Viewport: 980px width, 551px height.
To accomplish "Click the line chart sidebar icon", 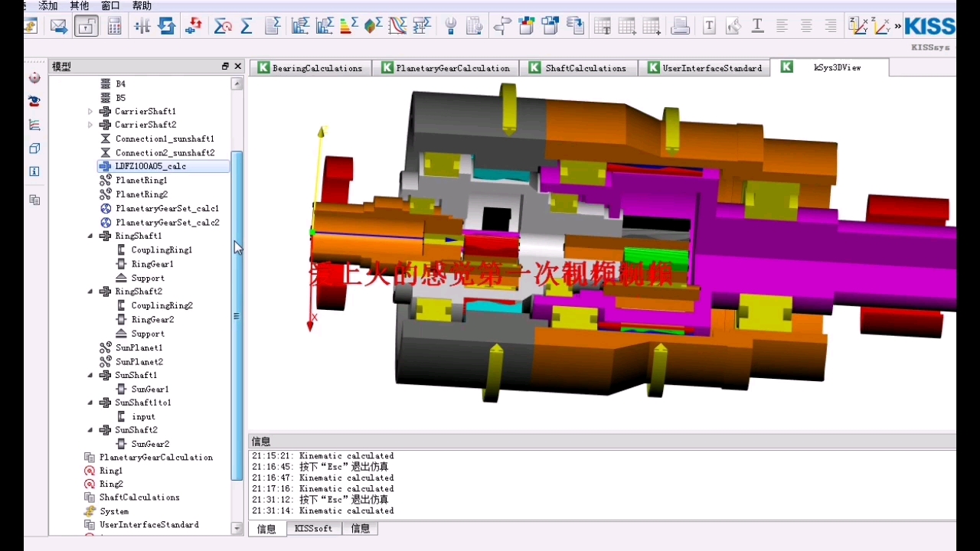I will [34, 125].
